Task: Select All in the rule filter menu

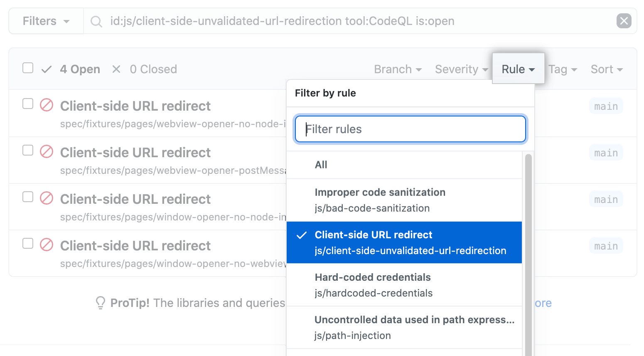Action: coord(321,165)
